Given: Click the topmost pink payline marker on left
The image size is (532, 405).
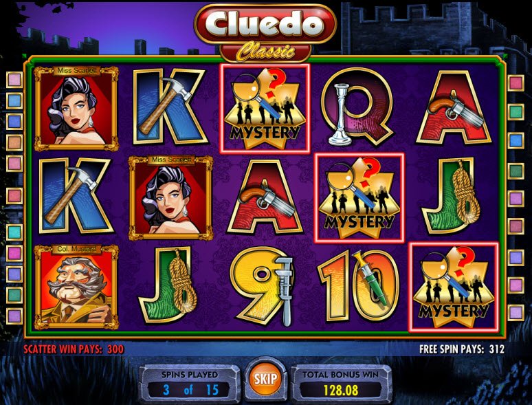Looking at the screenshot, I should tap(14, 80).
